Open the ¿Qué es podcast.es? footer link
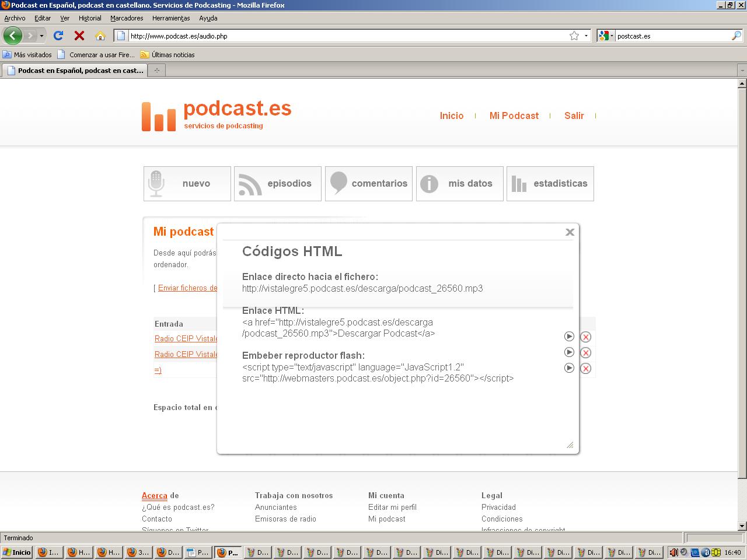 point(178,508)
